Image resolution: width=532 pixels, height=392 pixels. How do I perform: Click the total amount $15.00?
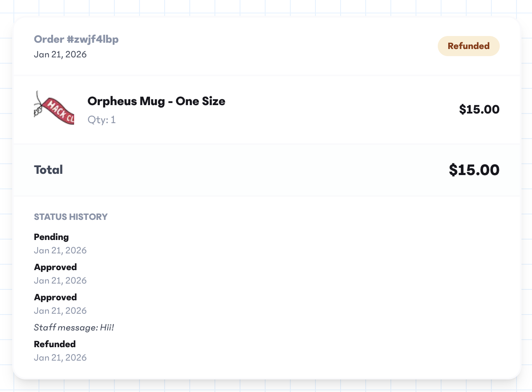click(474, 170)
